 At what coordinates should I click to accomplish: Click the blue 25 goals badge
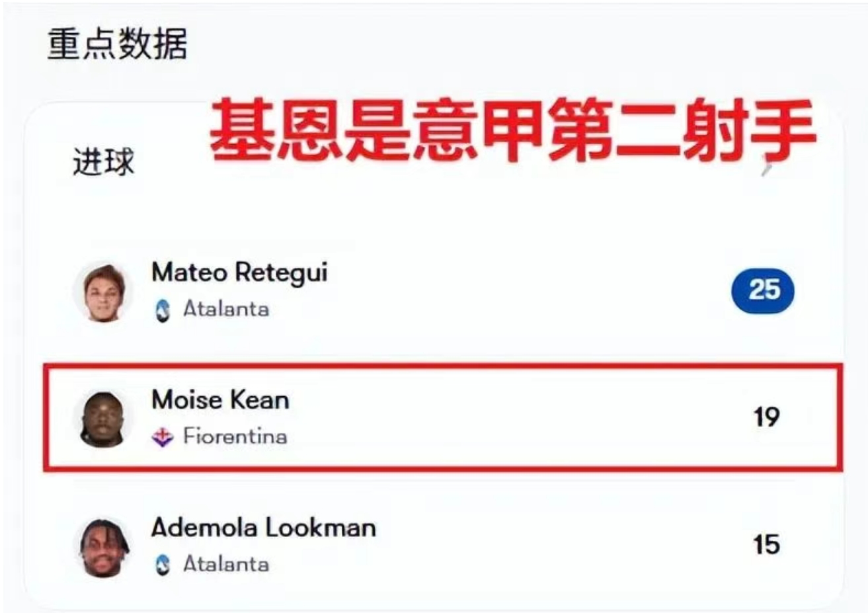(763, 290)
